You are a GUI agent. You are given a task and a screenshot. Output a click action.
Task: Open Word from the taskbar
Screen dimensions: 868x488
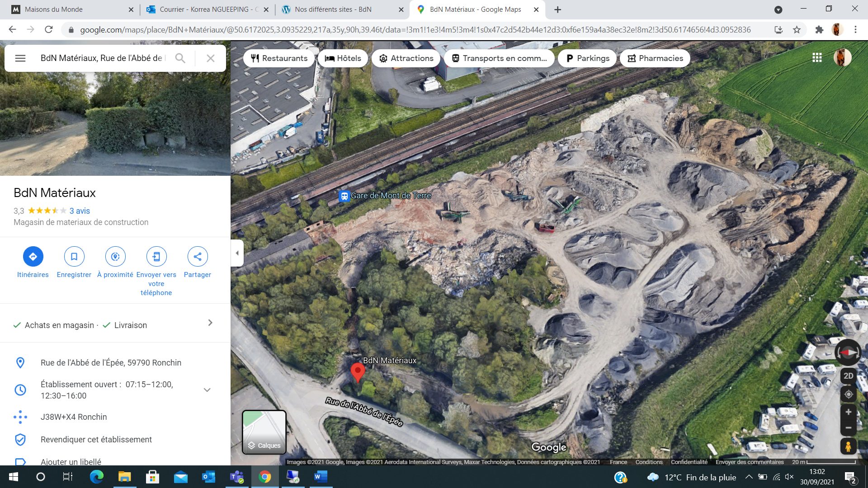click(x=321, y=477)
